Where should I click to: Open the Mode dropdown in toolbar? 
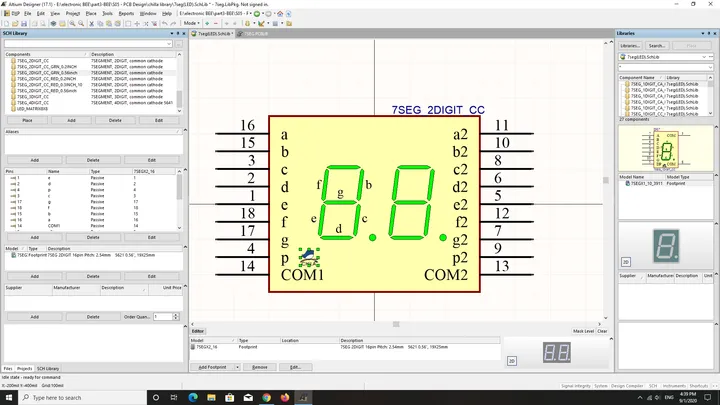click(192, 23)
